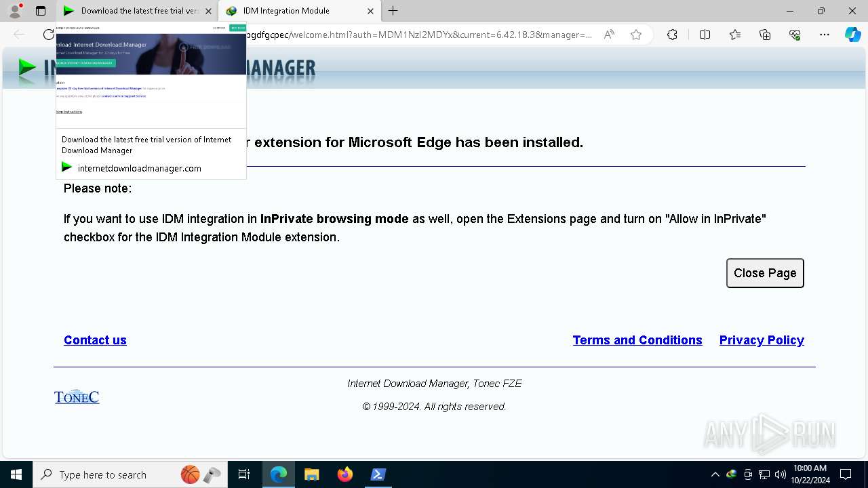Open the Contact us link
This screenshot has height=488, width=868.
click(x=95, y=340)
